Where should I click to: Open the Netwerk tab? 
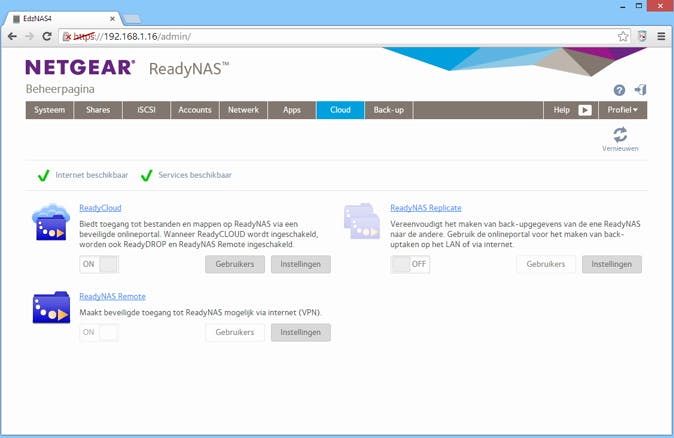click(x=243, y=110)
